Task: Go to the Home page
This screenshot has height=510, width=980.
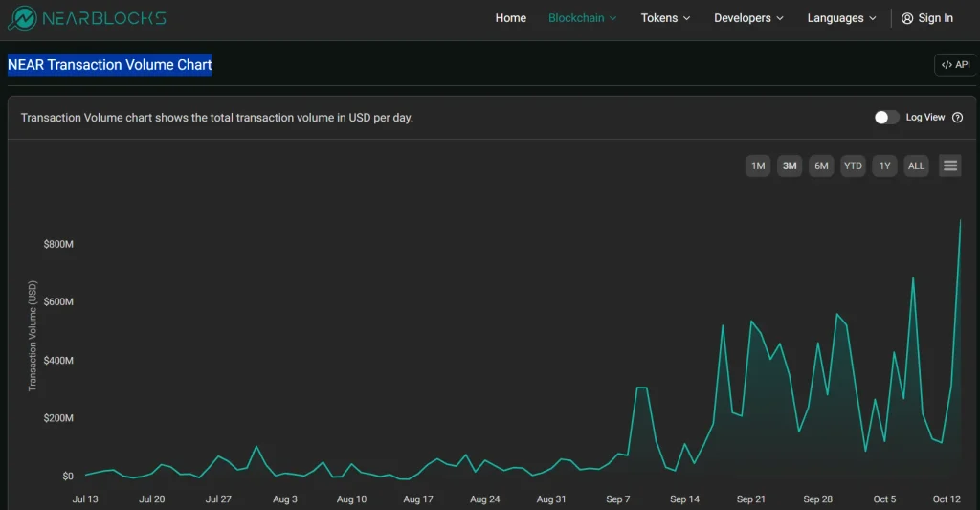Action: click(x=511, y=18)
